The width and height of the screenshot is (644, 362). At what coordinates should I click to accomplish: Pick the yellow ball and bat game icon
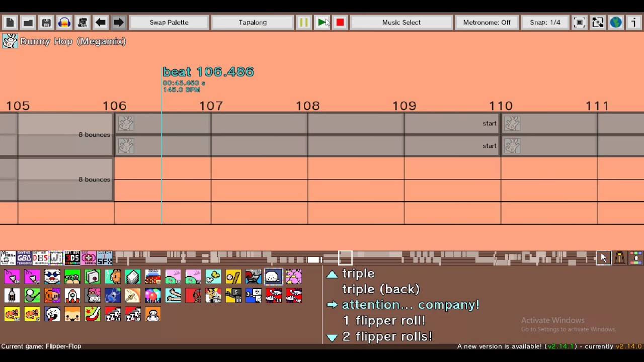[x=233, y=277]
